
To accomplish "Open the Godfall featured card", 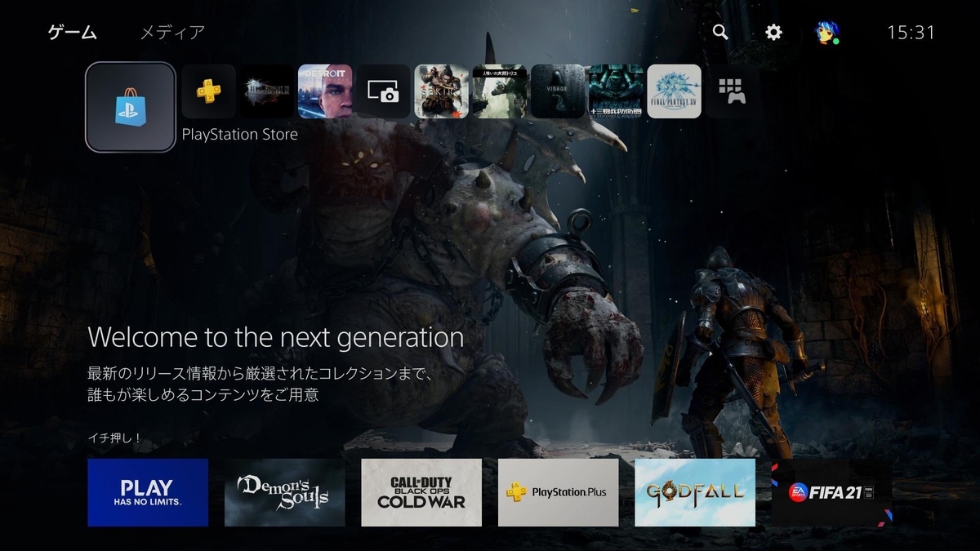I will pyautogui.click(x=695, y=492).
